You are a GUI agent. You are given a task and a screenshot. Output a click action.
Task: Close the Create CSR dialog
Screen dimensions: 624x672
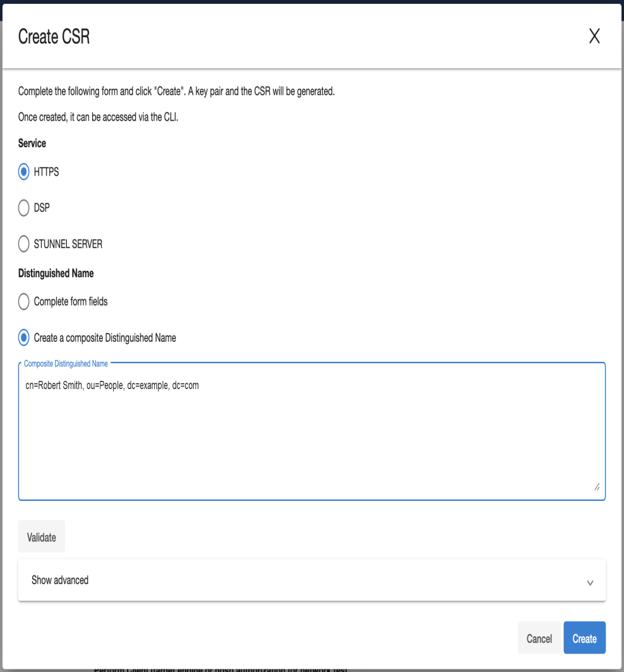coord(594,37)
